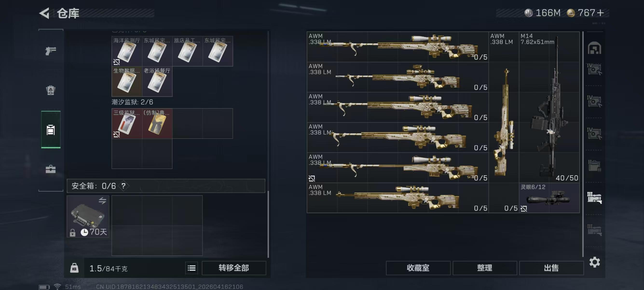This screenshot has width=644, height=290.
Task: Click the lock icon on the 70天 case
Action: 73,233
